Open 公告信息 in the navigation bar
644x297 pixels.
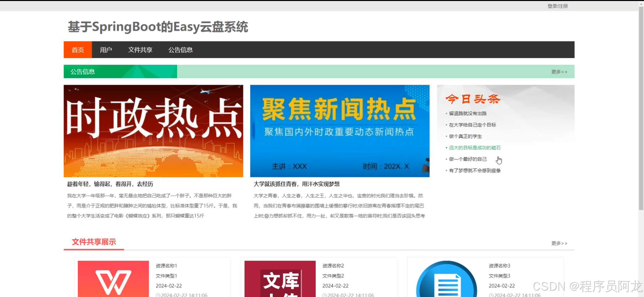tap(180, 50)
